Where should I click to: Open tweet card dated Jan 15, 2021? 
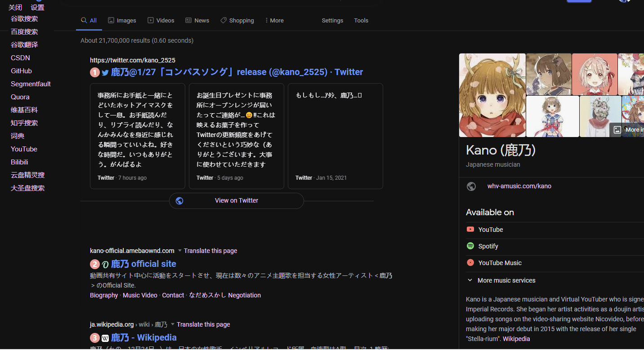pyautogui.click(x=335, y=136)
